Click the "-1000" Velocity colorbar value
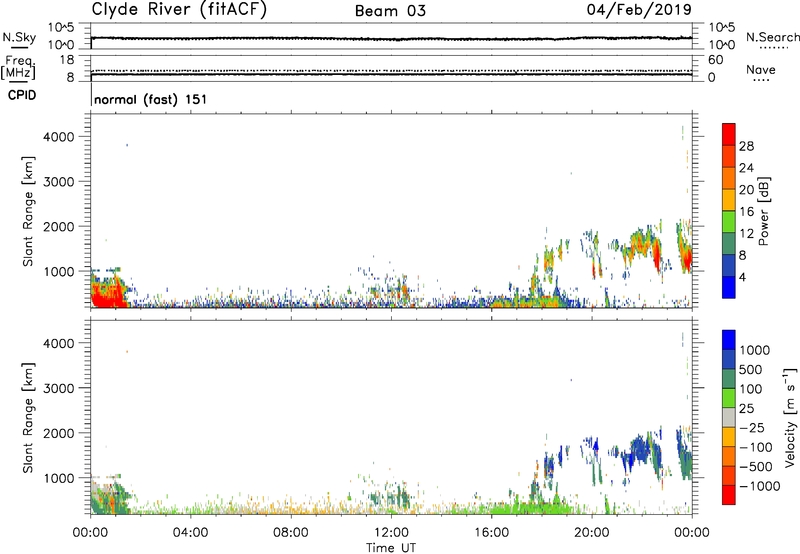 [x=759, y=486]
